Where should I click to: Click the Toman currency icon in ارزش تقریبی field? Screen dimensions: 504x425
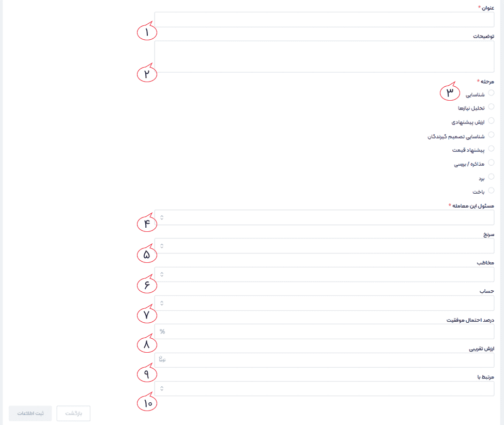162,360
